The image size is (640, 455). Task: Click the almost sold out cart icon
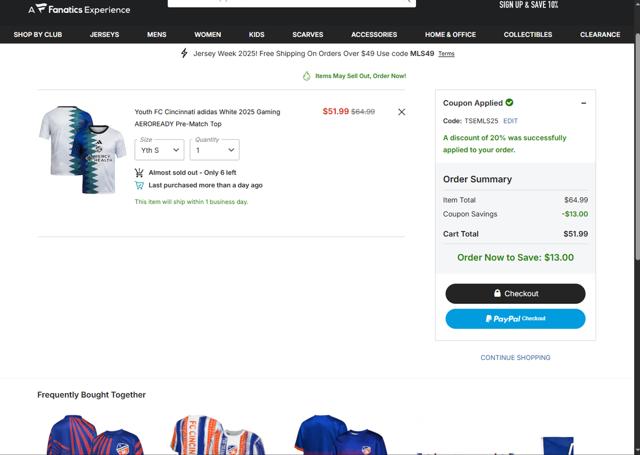pos(139,173)
